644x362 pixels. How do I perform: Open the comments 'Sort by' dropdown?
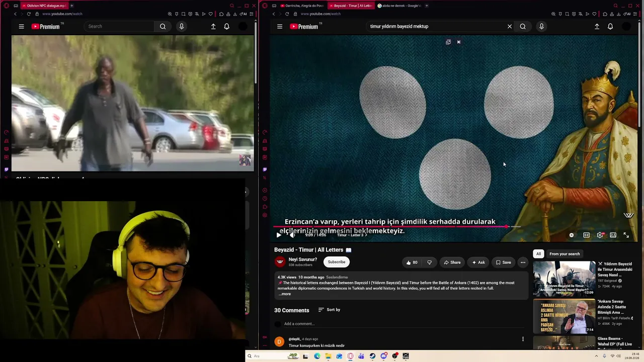point(330,310)
